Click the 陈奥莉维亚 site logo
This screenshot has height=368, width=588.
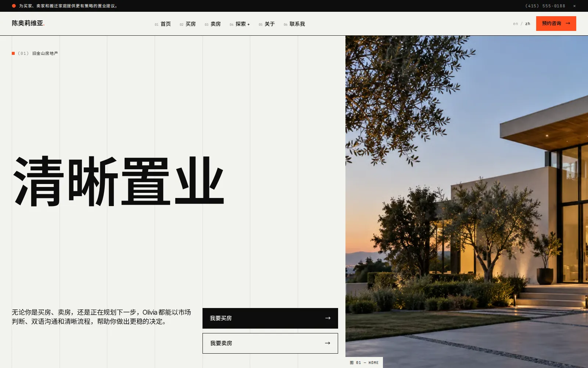[28, 23]
